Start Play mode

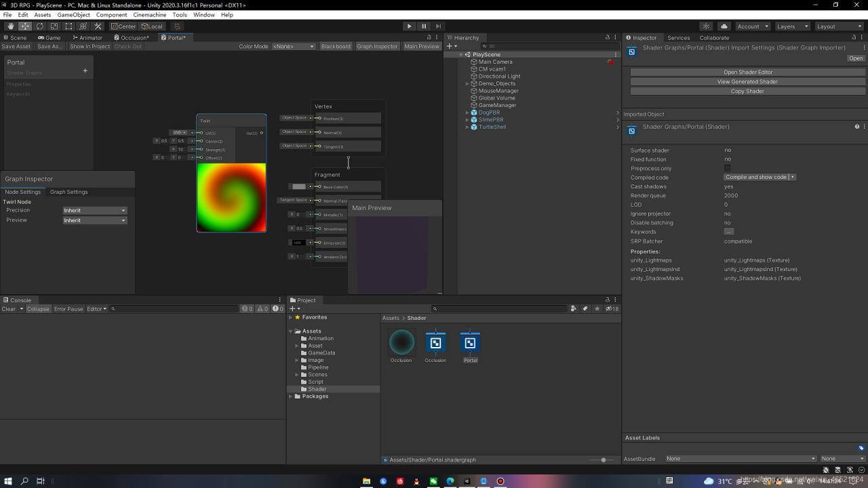click(409, 26)
